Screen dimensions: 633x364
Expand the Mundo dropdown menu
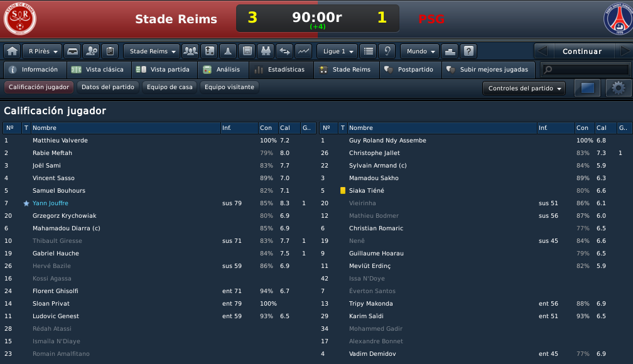[420, 51]
